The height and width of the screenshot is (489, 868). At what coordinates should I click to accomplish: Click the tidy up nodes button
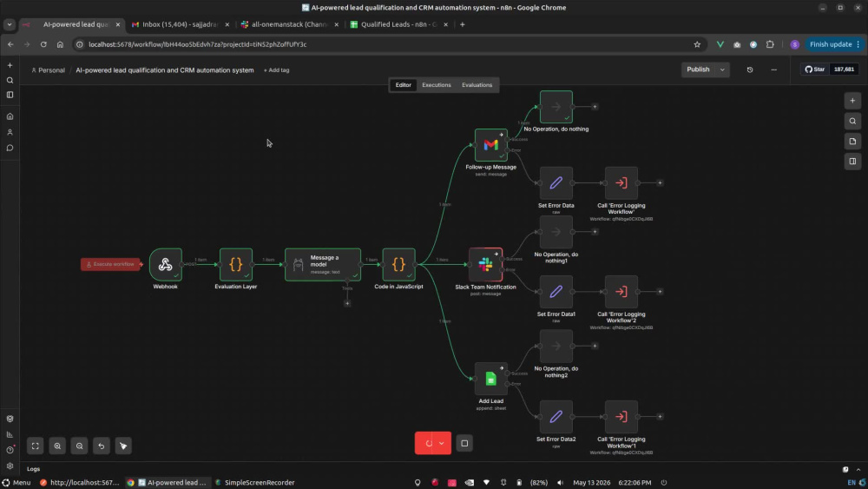coord(123,446)
